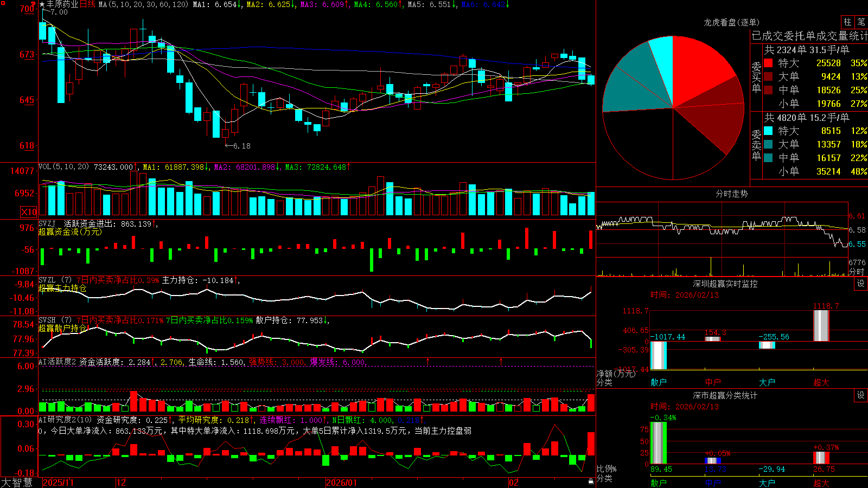Click the 超赢散户持仓 yellow label
Screen dimensions: 868x488
(62, 328)
